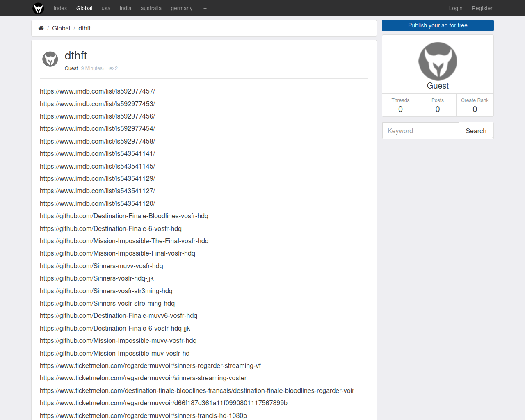525x420 pixels.
Task: Click github Sinners-vosfr-stre-ming-hdq line
Action: (107, 303)
